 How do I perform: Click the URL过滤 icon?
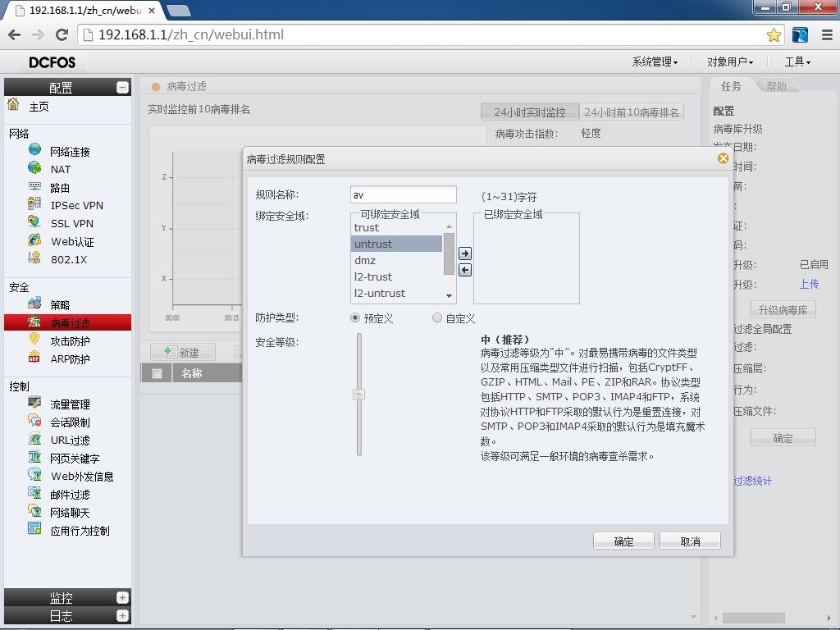[x=34, y=440]
